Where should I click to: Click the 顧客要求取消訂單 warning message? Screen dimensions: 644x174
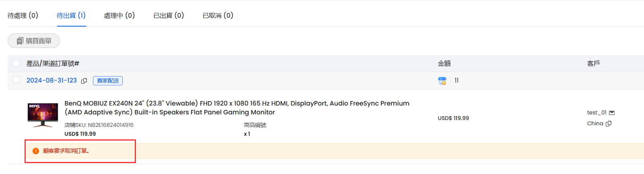pos(66,151)
